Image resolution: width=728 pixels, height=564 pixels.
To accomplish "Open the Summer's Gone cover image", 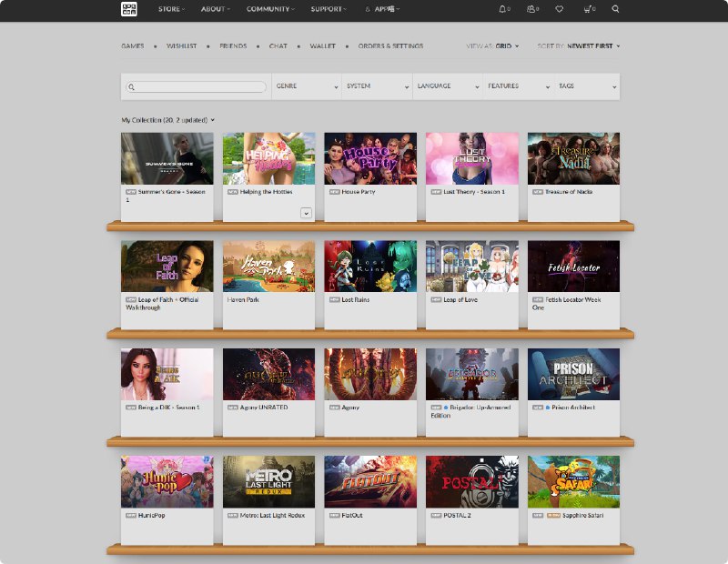I will coord(167,159).
